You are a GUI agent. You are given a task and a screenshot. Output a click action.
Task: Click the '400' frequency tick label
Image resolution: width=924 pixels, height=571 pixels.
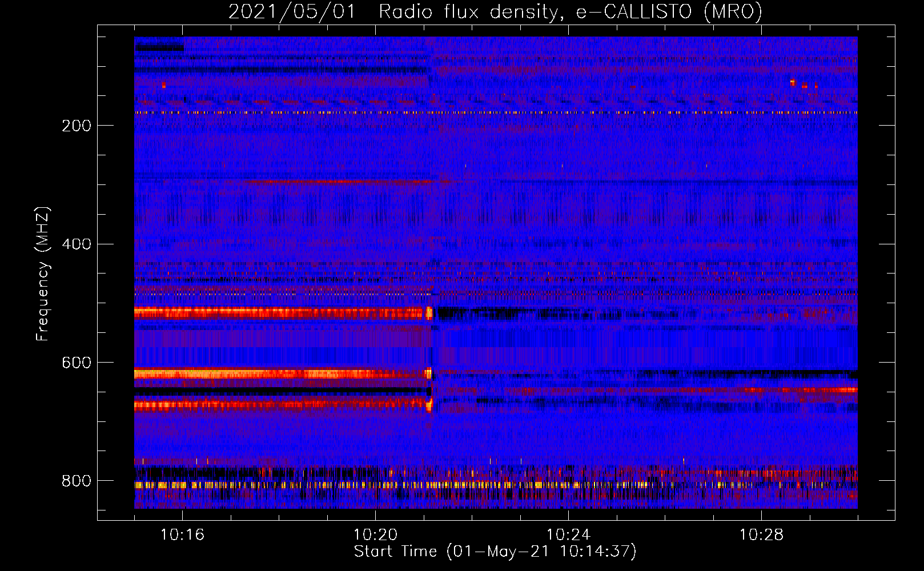pyautogui.click(x=77, y=244)
